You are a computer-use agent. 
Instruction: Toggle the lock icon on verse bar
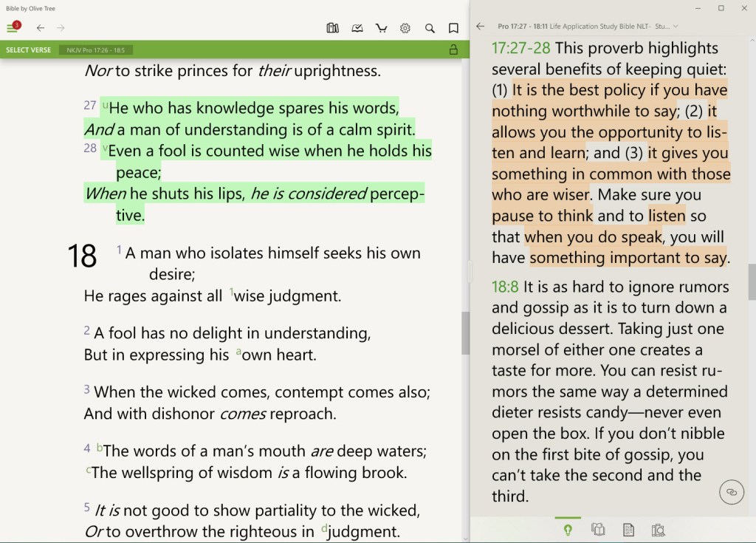(453, 50)
